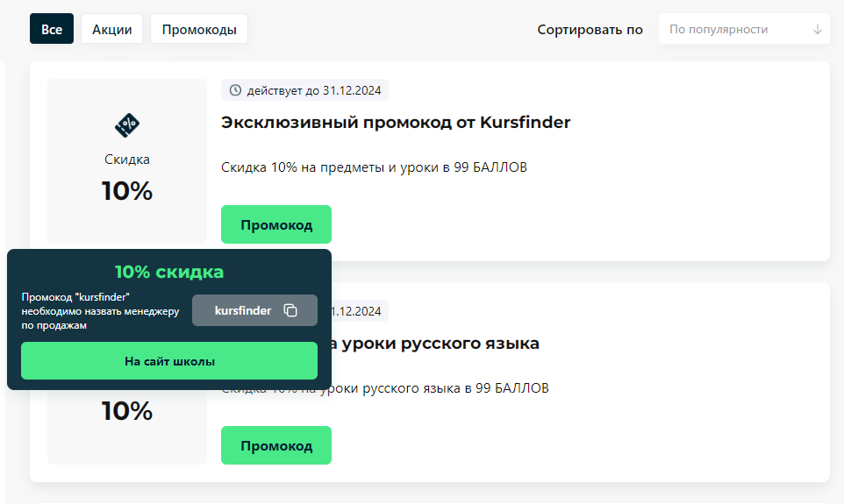This screenshot has width=844, height=504.
Task: Click 10% value in the second discount box
Action: click(127, 411)
